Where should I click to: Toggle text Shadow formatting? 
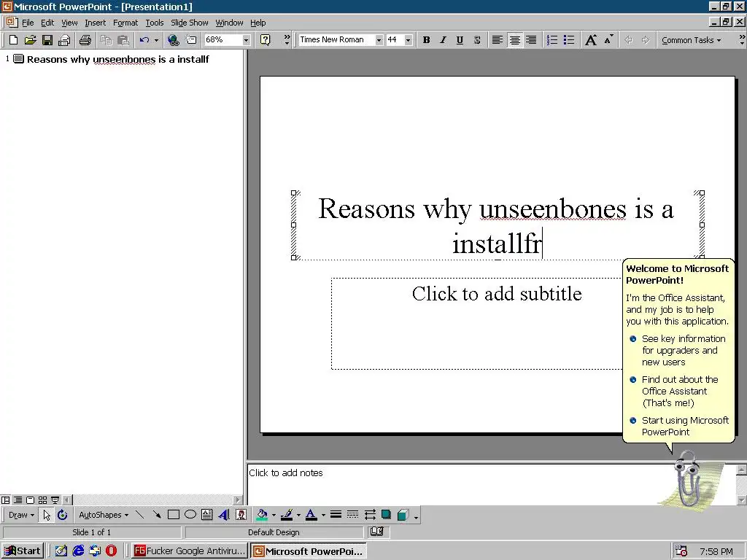pyautogui.click(x=477, y=40)
